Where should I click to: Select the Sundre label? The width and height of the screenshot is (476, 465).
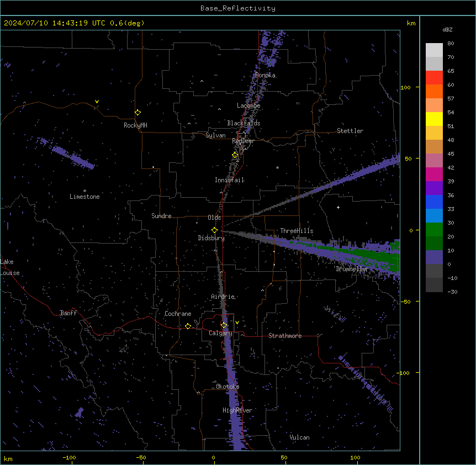pos(161,216)
